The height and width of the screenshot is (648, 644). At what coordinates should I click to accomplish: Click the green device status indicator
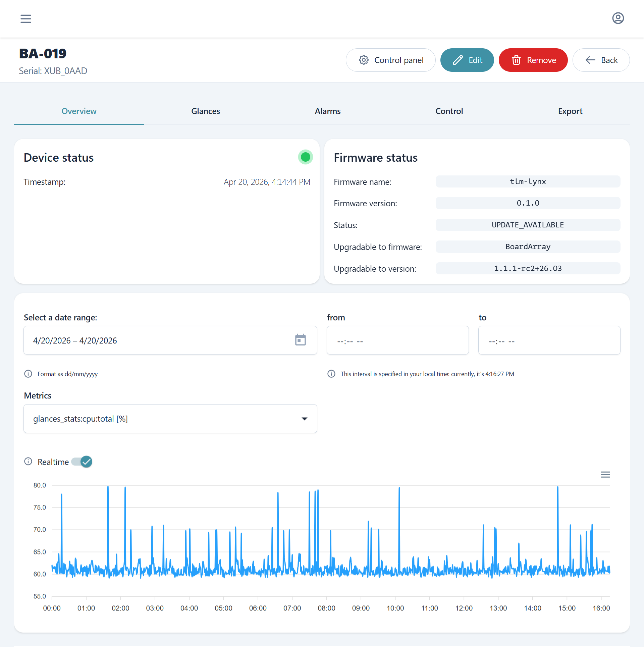305,157
